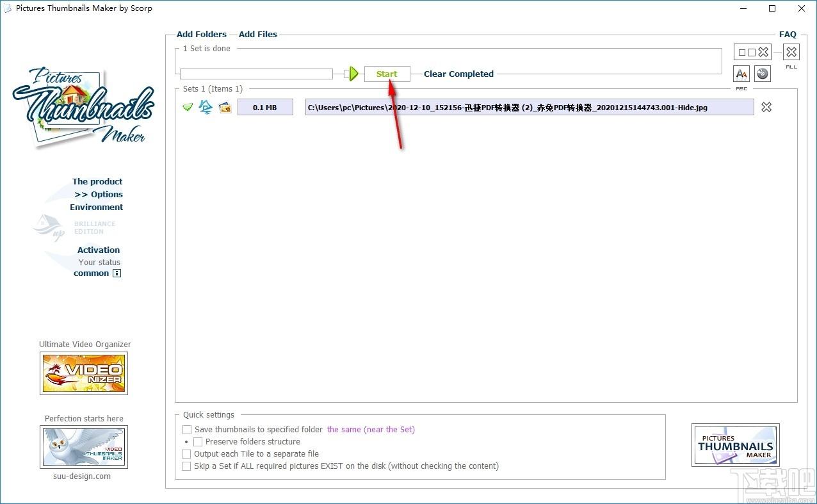
Task: Click the info icon next to common
Action: (117, 273)
